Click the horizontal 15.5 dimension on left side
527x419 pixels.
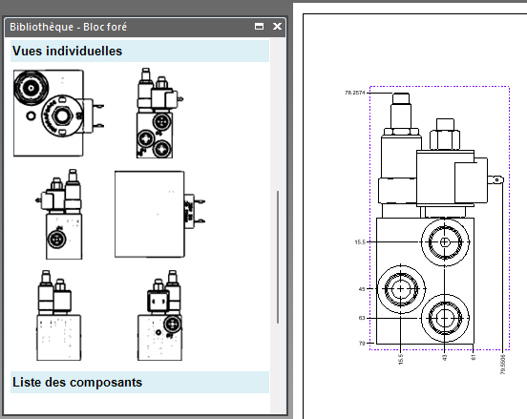click(x=360, y=242)
